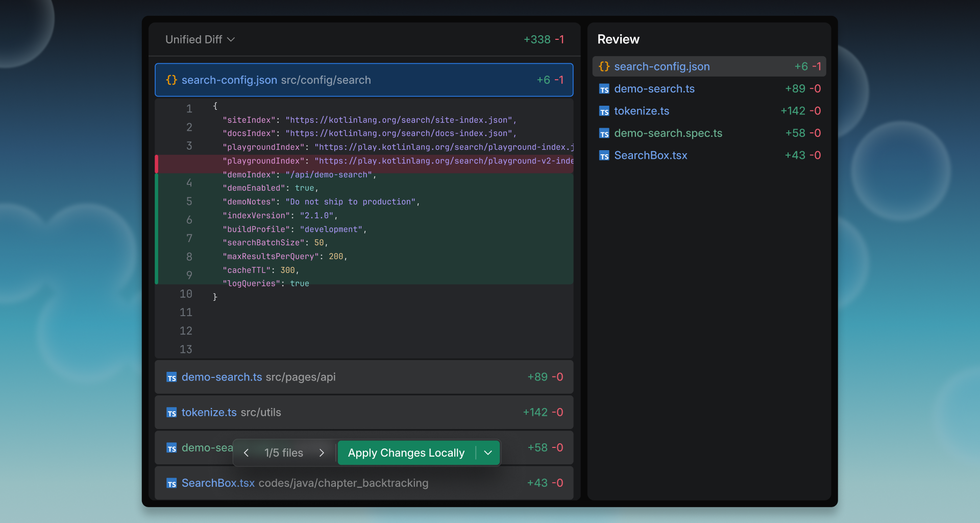Select demo-search.ts in the Review list
The image size is (980, 523).
(654, 89)
